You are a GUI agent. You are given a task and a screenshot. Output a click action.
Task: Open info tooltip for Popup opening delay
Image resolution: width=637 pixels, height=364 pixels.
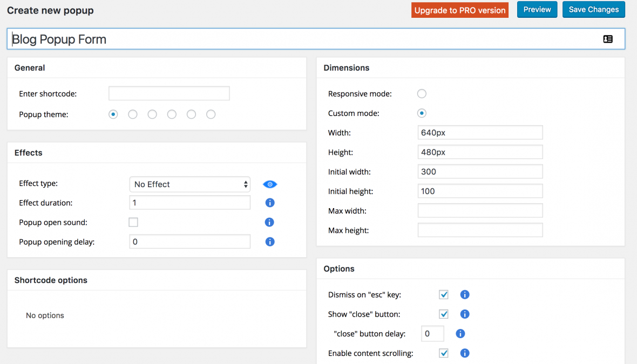pos(270,242)
